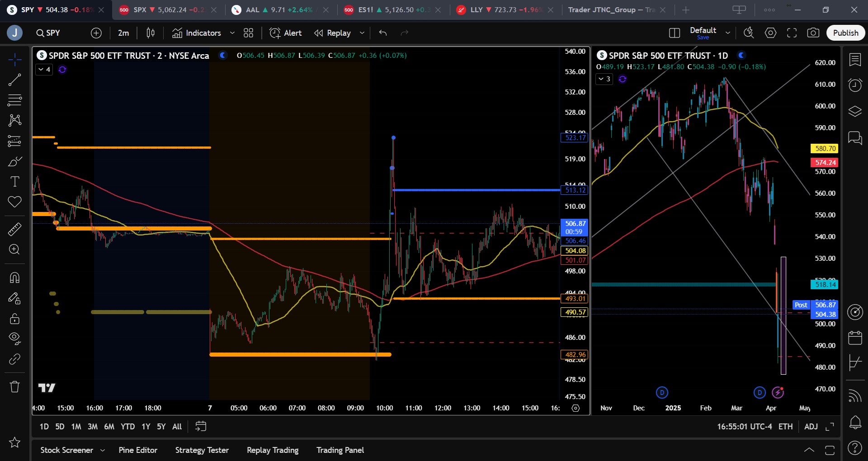Change the 2m time interval

(x=123, y=33)
